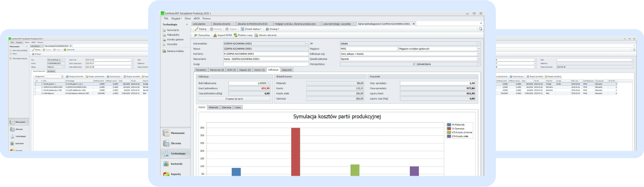Switch to the Marszruta (4) tab

[217, 70]
